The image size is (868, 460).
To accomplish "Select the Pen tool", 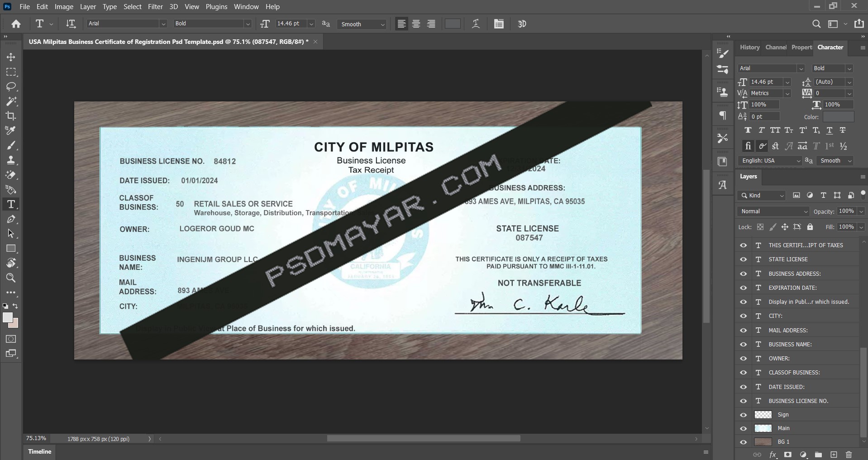I will tap(11, 219).
